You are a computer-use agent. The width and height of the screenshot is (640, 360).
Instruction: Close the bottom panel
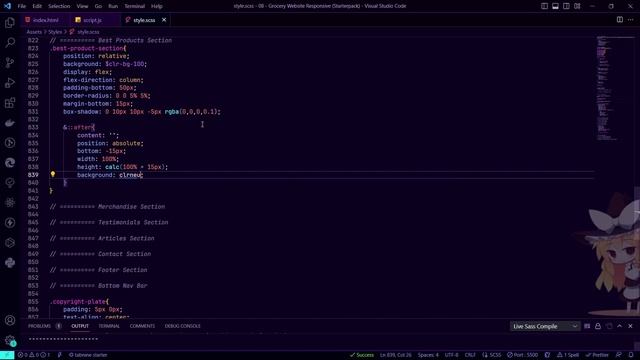631,326
